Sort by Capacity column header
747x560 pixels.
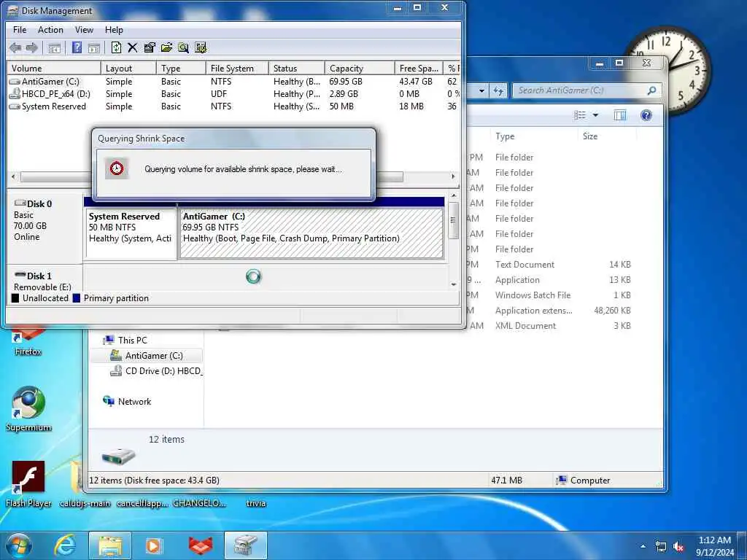pos(360,68)
